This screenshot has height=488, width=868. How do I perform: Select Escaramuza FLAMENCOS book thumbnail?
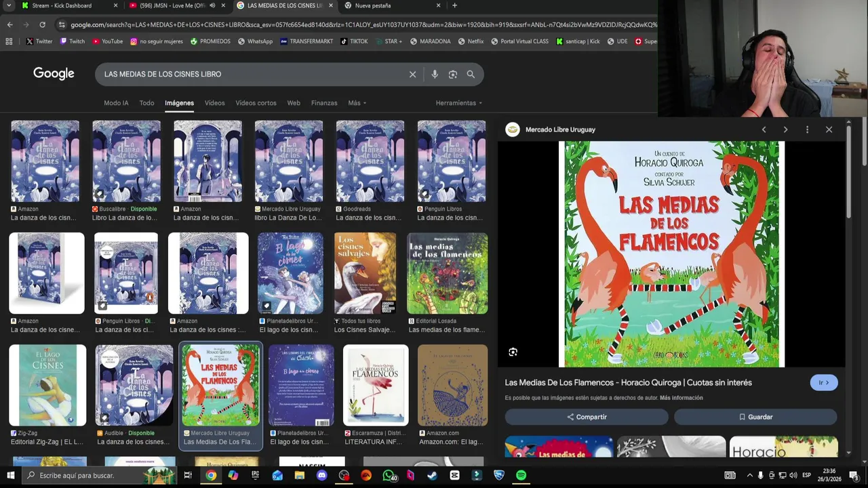[376, 385]
